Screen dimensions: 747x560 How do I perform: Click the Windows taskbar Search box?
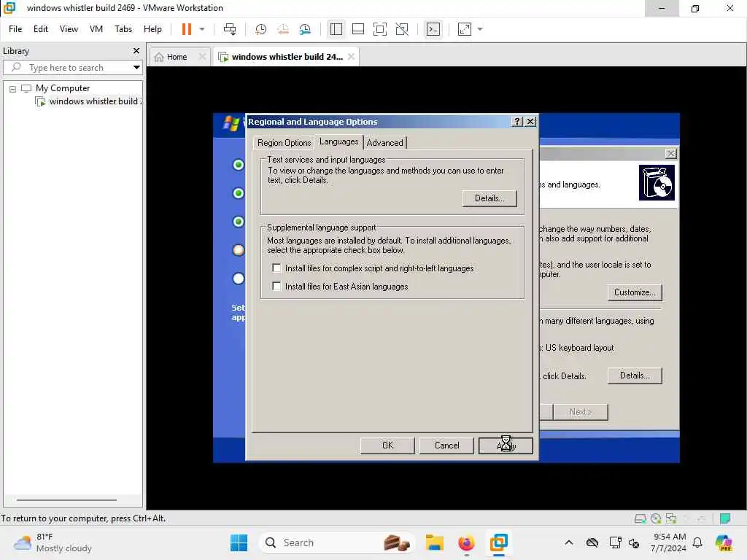pos(336,542)
